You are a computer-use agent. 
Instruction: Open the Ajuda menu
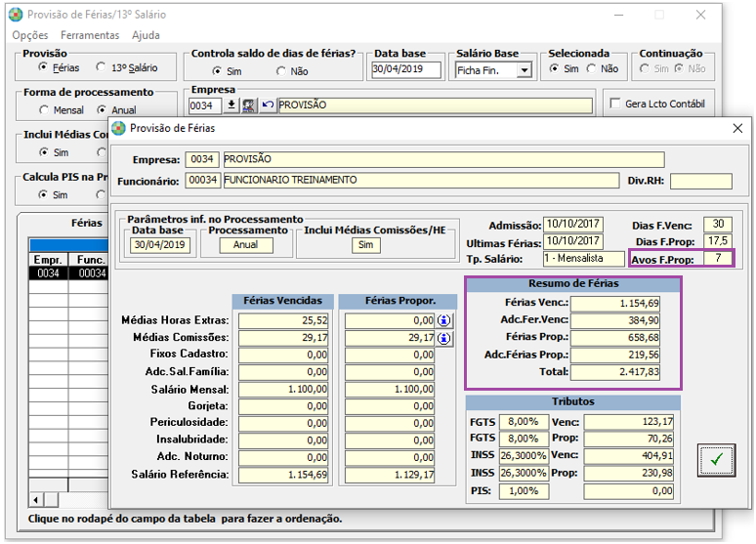[146, 35]
